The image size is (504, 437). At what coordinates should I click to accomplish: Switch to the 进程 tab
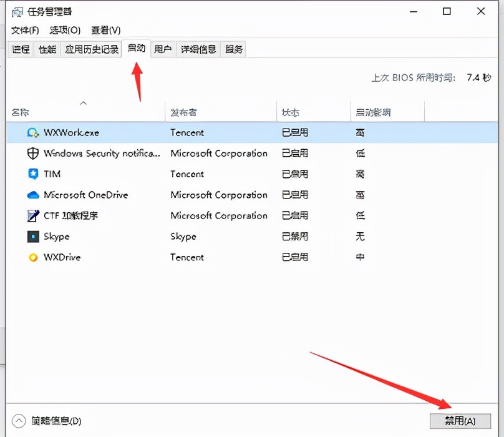(x=20, y=49)
